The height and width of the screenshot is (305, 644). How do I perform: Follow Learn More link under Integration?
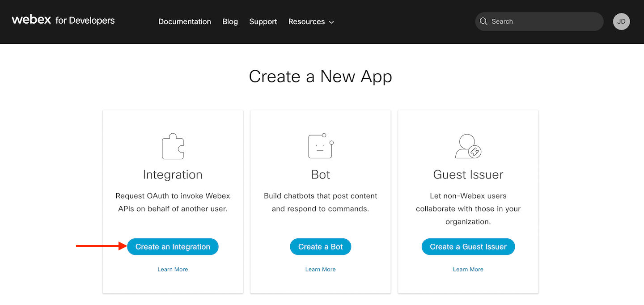173,269
